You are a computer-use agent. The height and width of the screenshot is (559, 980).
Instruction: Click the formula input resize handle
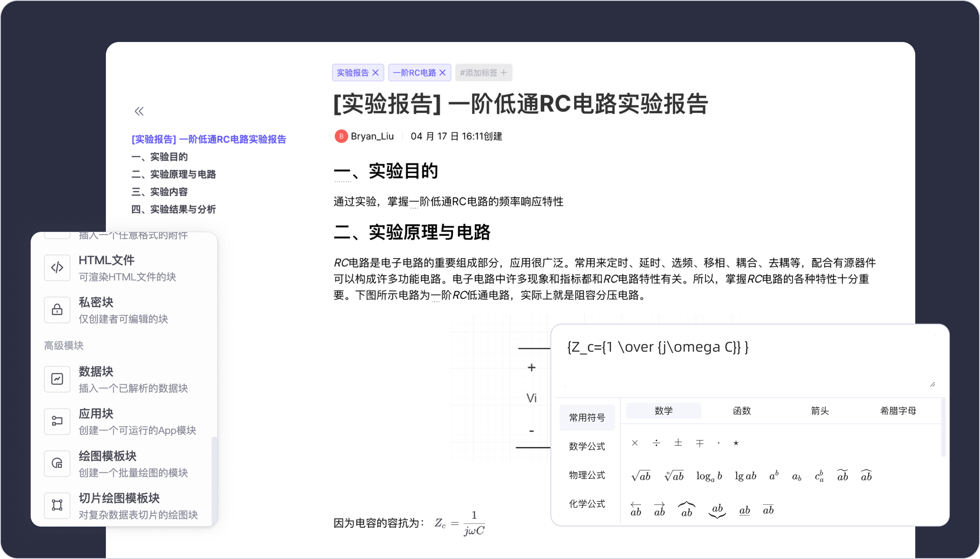[x=932, y=384]
